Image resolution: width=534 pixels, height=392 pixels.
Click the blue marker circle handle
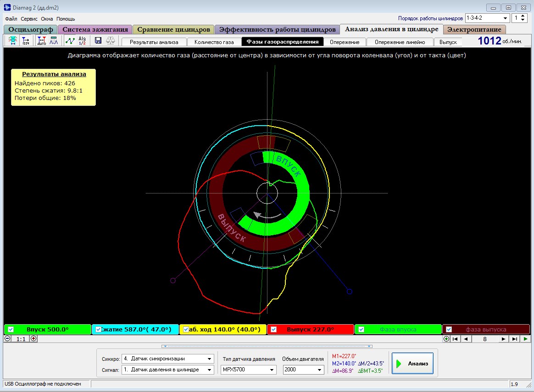[x=350, y=291]
